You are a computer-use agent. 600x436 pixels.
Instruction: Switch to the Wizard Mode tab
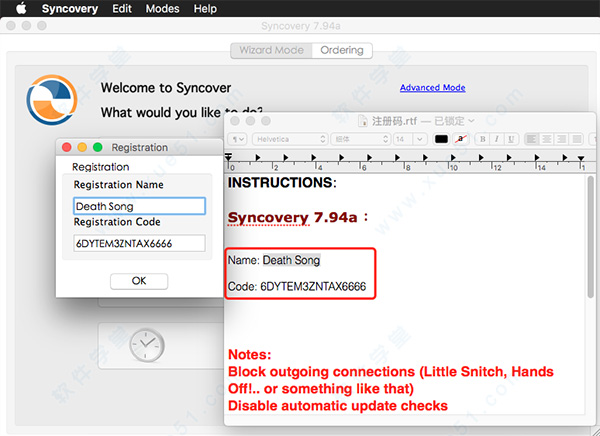tap(270, 50)
